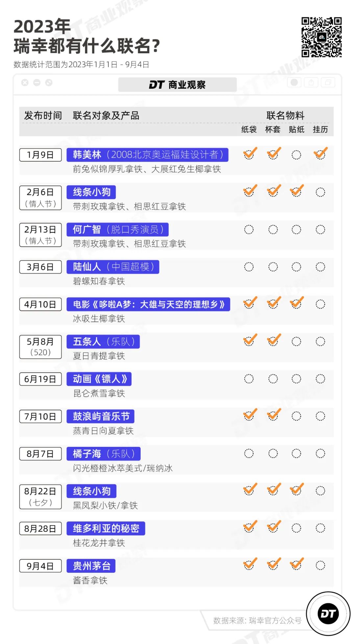This screenshot has width=355, height=644.
Task: Click the overlapping-windows icon in header
Action: 328,82
